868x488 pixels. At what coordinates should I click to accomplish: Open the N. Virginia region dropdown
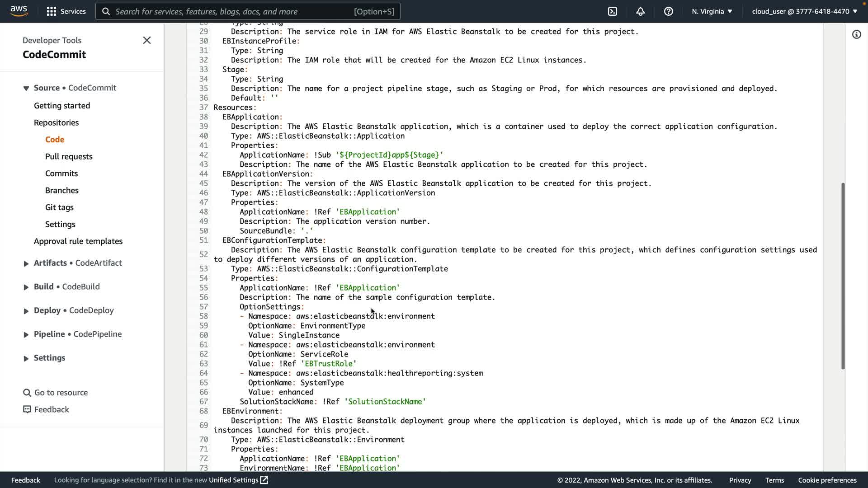coord(712,11)
